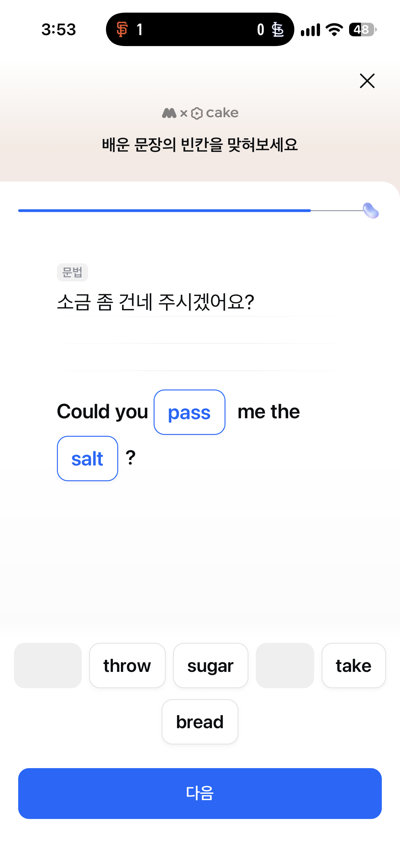Remove the filled word 'pass' from the blank
Screen dimensions: 400x868
(x=189, y=412)
